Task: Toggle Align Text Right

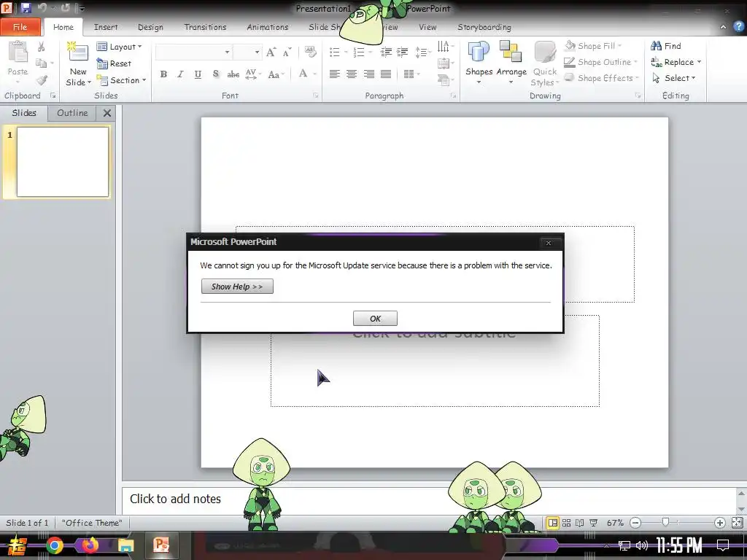Action: [x=368, y=74]
